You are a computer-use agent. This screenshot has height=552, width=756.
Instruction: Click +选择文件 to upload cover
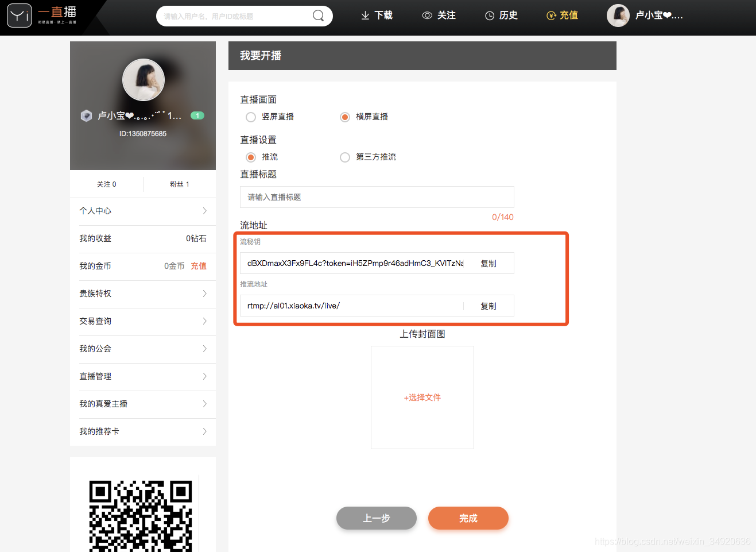(422, 397)
